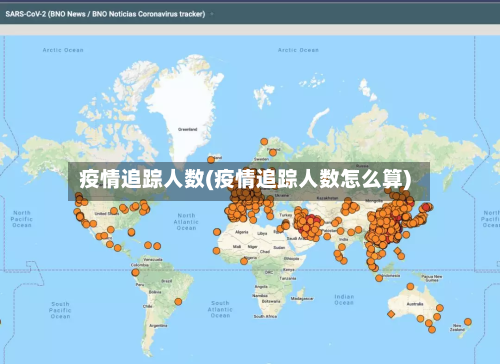
Task: Click the South Pacific Ocean label
Action: coord(60,310)
